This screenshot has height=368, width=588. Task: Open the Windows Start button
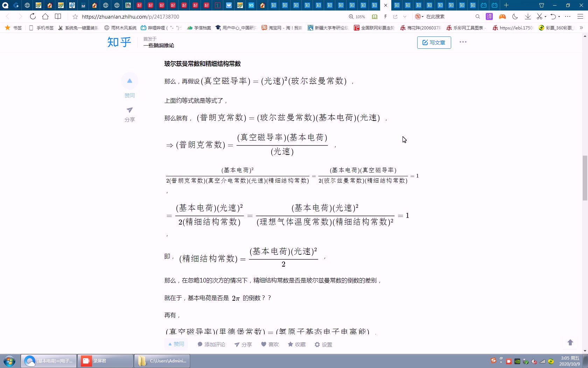point(9,361)
